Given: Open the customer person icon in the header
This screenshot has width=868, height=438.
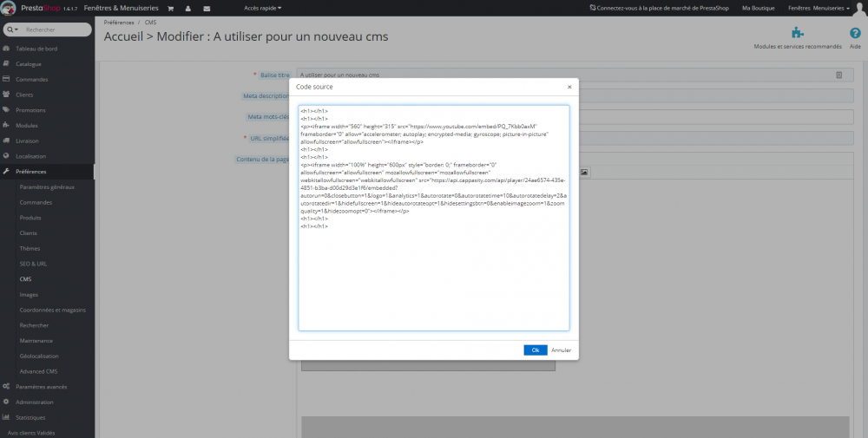Looking at the screenshot, I should [x=188, y=9].
